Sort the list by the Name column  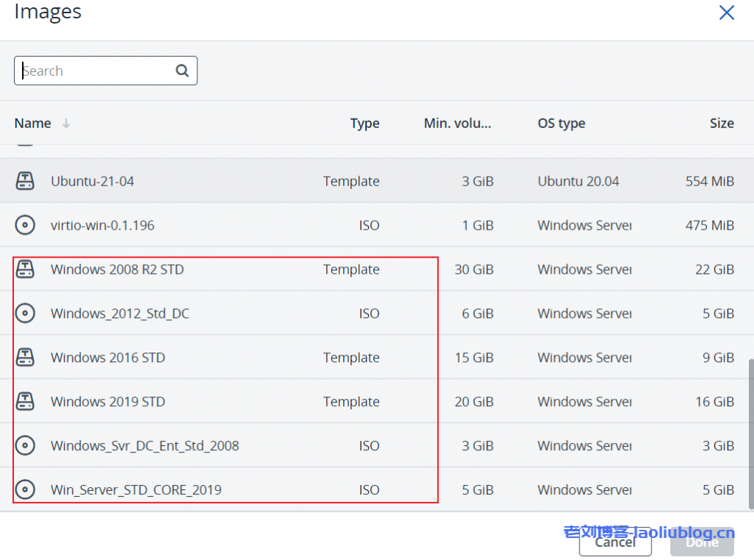33,123
